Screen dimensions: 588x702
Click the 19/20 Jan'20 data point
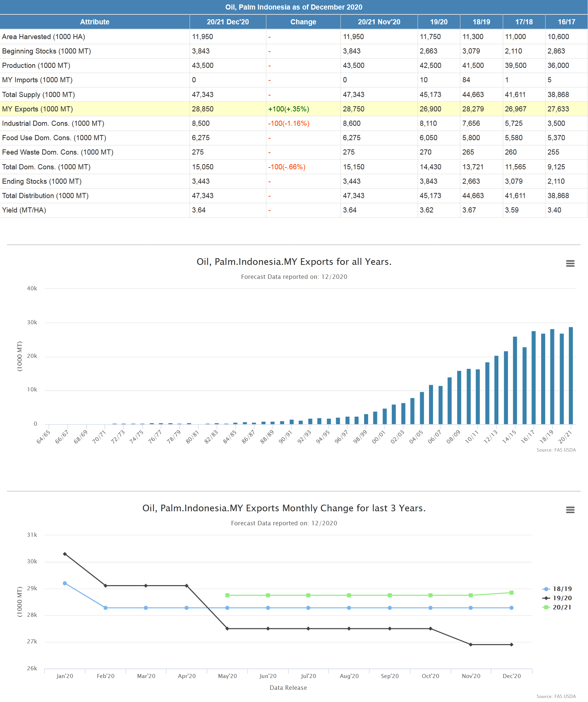tap(65, 554)
